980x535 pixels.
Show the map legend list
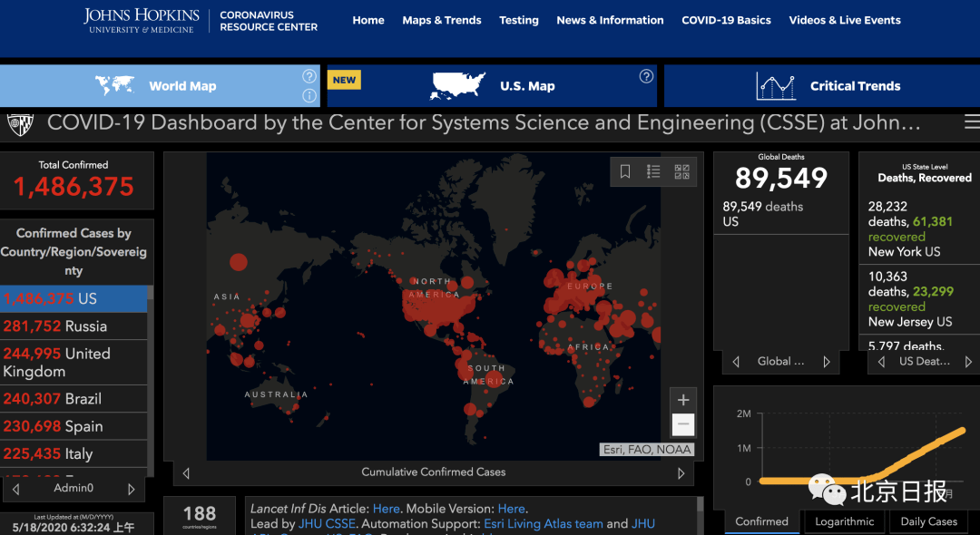[x=653, y=171]
